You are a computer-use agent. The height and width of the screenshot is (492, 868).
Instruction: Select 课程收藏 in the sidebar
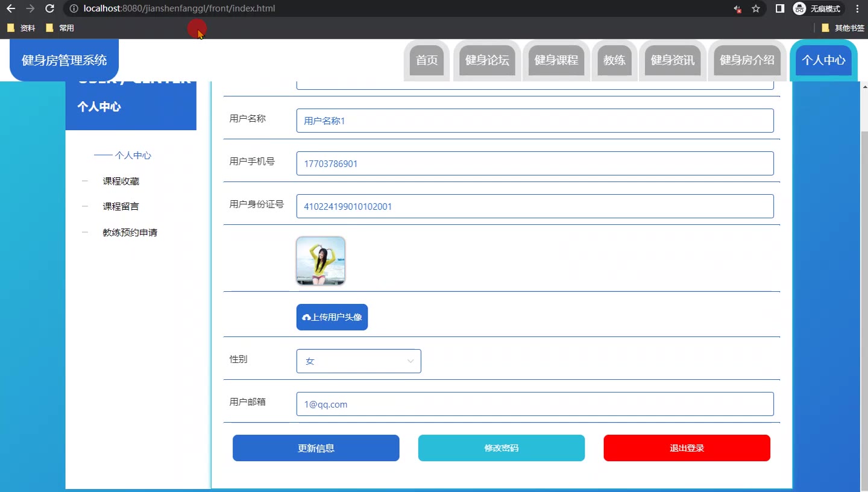pos(121,181)
